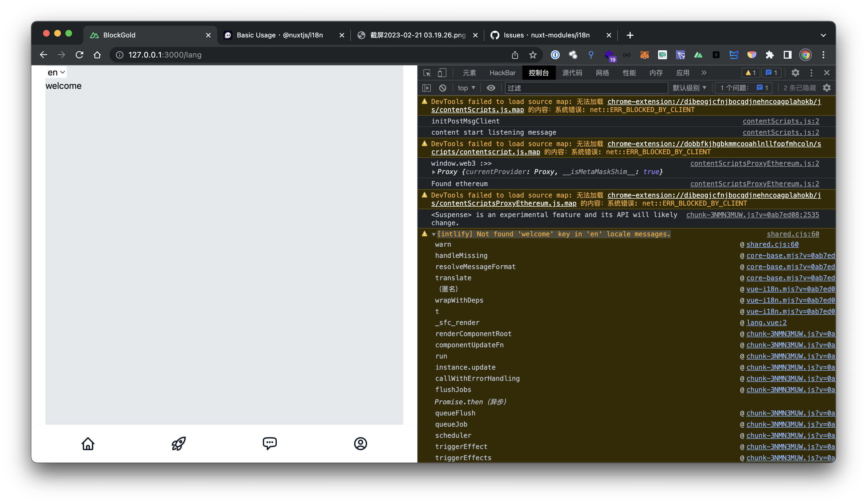Image resolution: width=867 pixels, height=504 pixels.
Task: Click the home icon in bottom navigation
Action: point(88,443)
